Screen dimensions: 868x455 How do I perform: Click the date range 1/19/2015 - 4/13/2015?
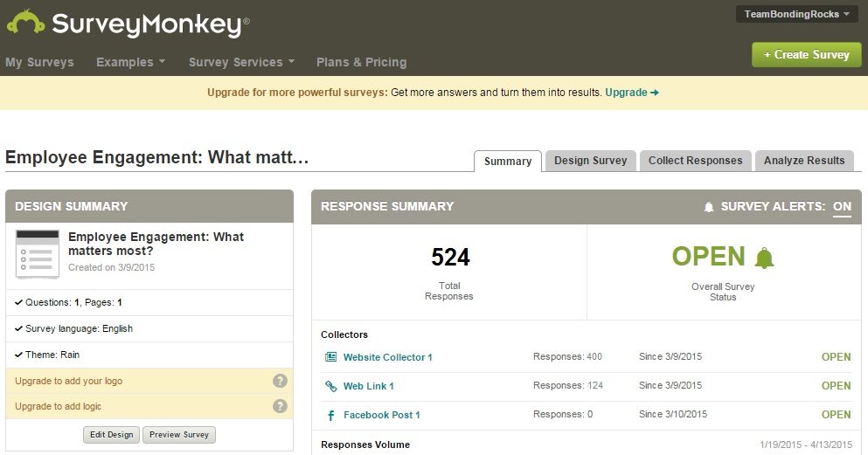click(806, 445)
